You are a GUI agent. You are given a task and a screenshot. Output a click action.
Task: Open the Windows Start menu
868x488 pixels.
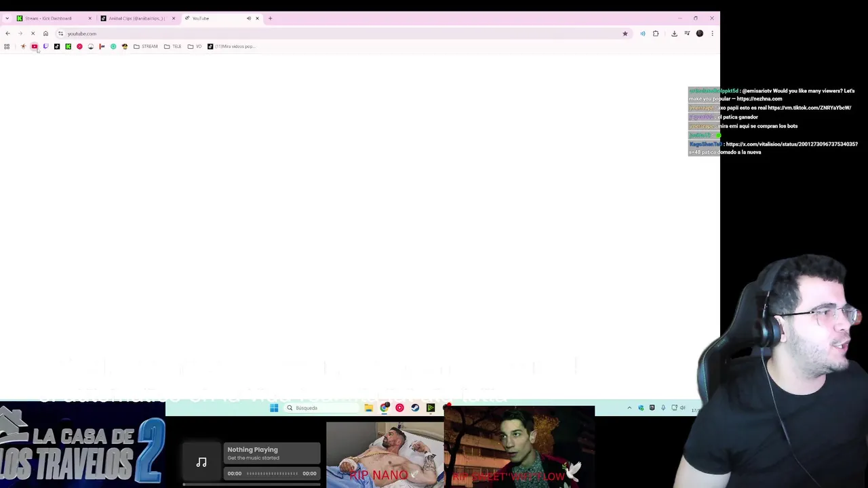(x=274, y=408)
